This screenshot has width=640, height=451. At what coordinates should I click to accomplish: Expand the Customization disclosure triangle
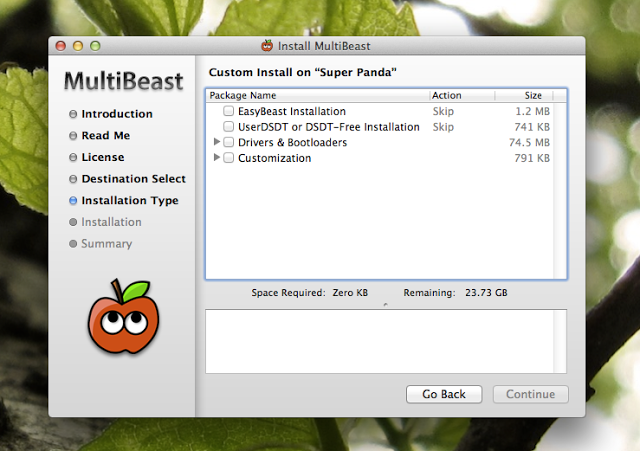[217, 158]
